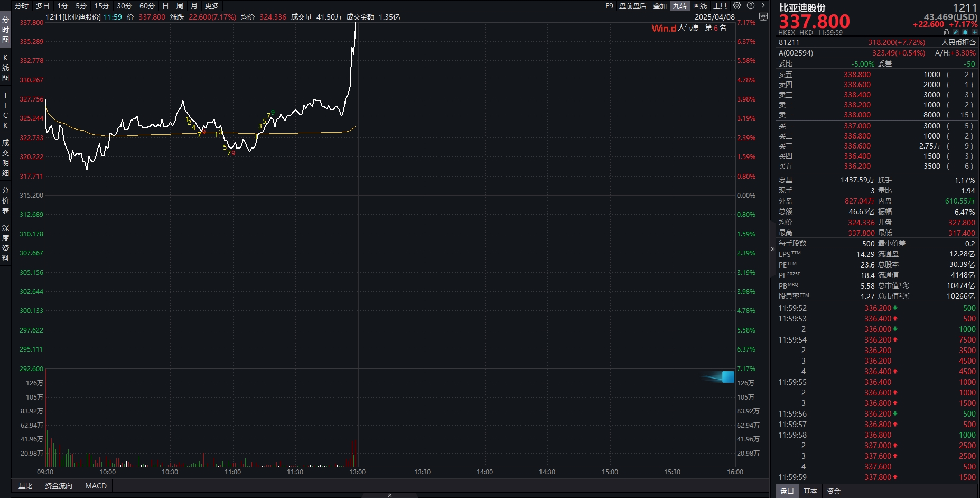
Task: Open the settings gear icon in chart toolbar
Action: [737, 5]
